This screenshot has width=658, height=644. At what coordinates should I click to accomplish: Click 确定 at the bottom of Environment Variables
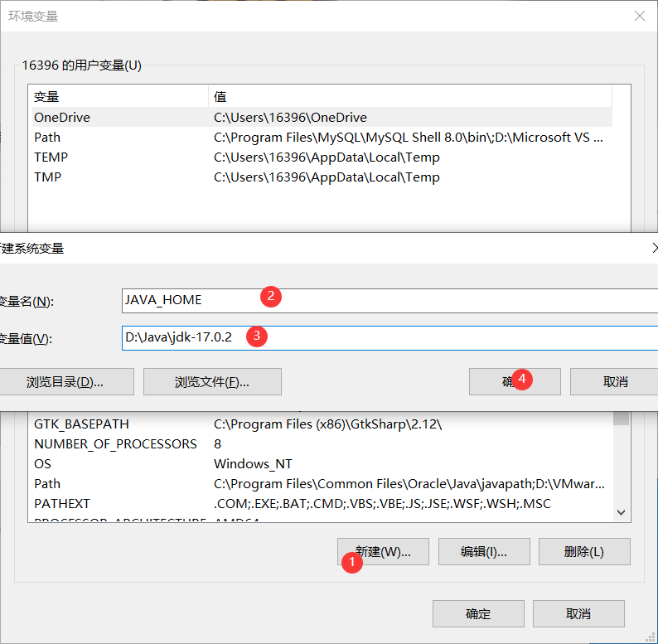pyautogui.click(x=478, y=614)
